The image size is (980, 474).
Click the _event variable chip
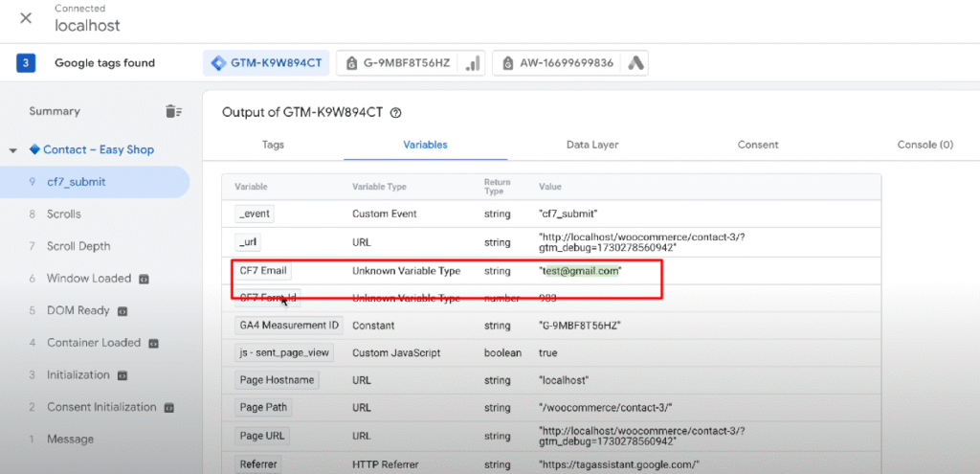pyautogui.click(x=255, y=214)
